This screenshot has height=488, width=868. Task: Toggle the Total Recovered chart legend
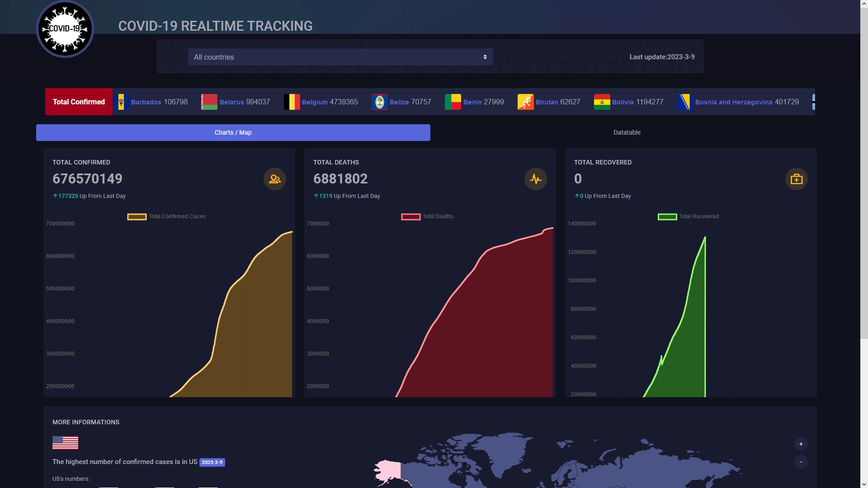click(x=688, y=216)
